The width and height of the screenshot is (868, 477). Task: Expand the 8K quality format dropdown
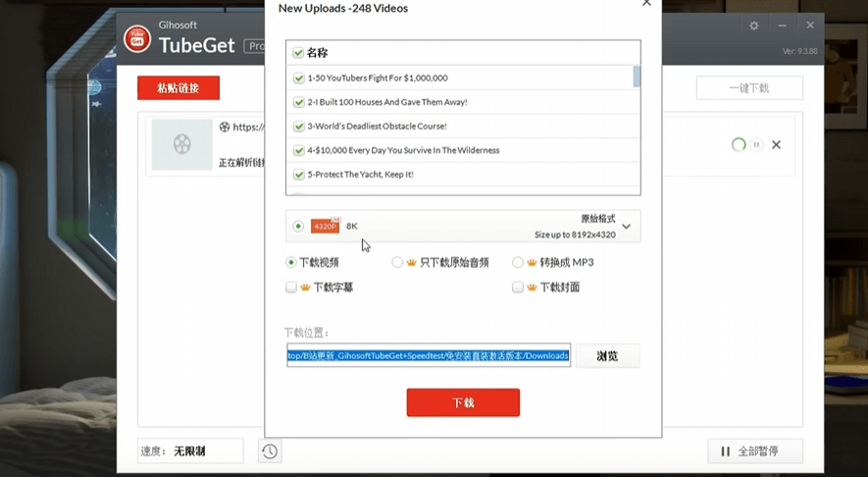coord(626,227)
